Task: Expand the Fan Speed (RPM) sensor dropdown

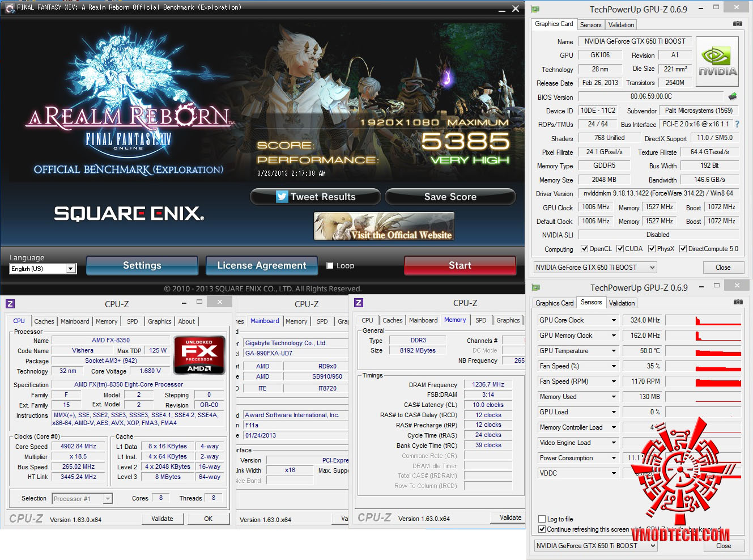Action: tap(614, 381)
